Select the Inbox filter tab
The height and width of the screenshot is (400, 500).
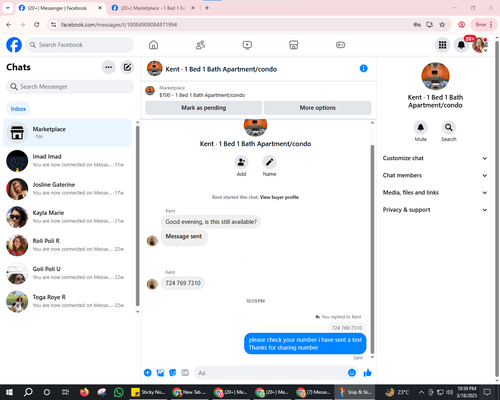point(18,109)
